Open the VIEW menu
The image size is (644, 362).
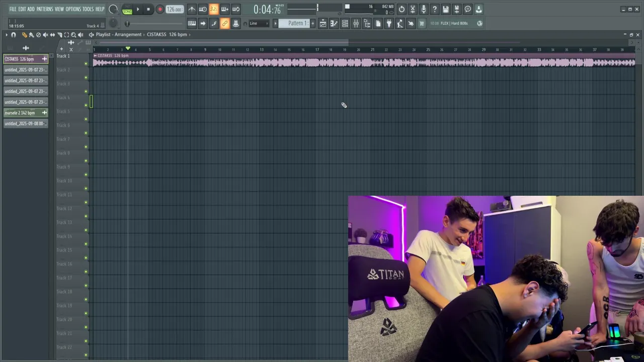coord(59,9)
